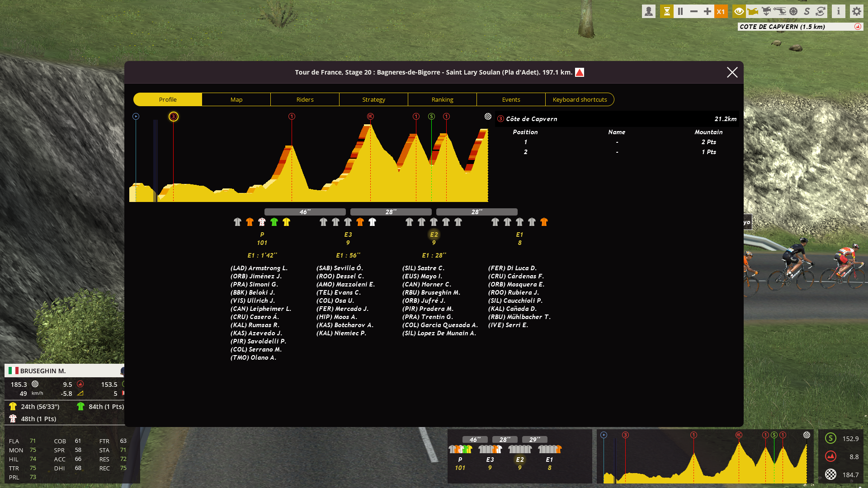This screenshot has height=488, width=868.
Task: Select the Profile tab
Action: pyautogui.click(x=168, y=99)
